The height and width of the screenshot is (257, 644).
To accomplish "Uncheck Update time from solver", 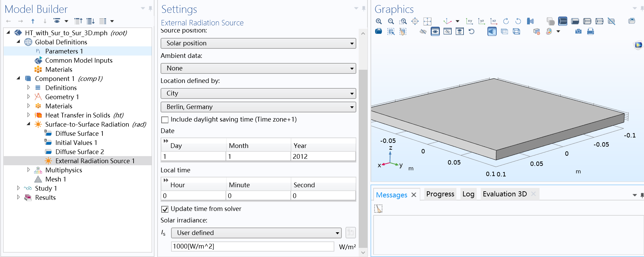I will (165, 209).
